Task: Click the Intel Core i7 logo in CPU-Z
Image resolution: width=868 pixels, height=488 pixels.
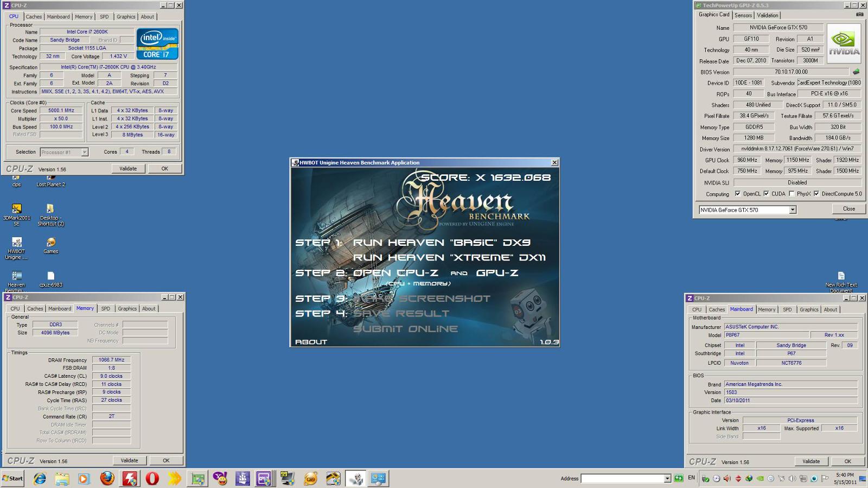Action: pyautogui.click(x=157, y=43)
